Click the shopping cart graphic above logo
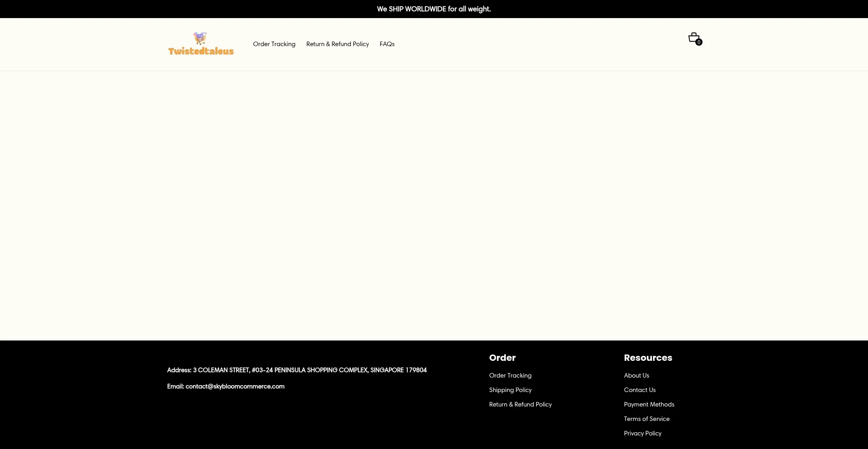This screenshot has height=449, width=868. (200, 38)
